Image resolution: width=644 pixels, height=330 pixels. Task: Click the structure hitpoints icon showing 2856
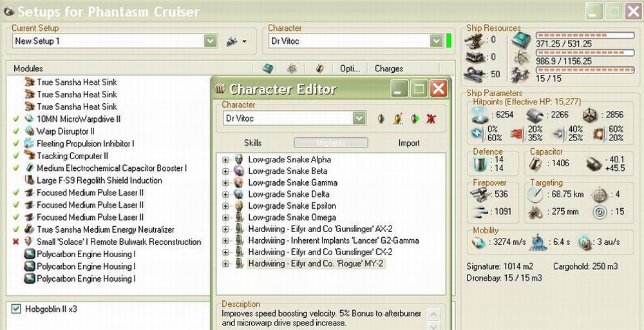point(591,115)
